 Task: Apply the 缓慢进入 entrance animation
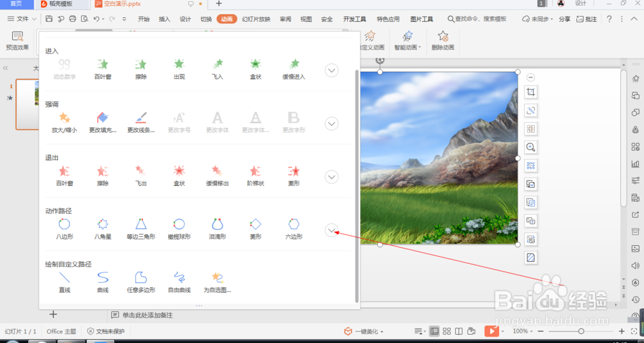(x=294, y=69)
